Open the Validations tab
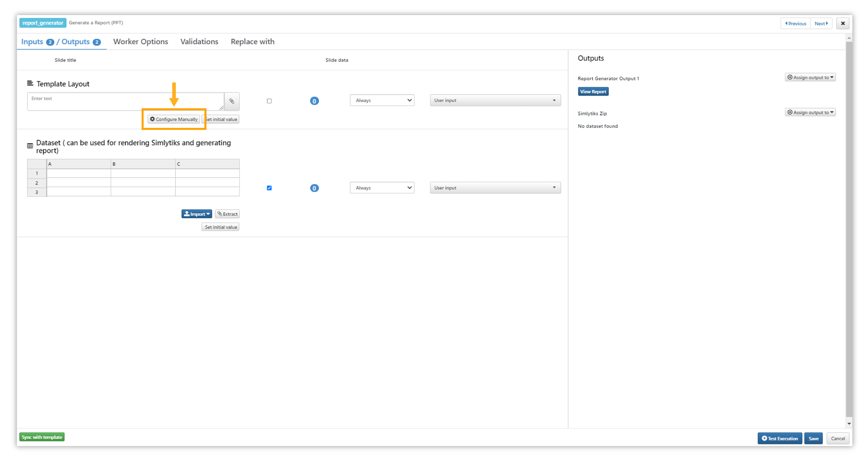The height and width of the screenshot is (462, 868). tap(199, 42)
